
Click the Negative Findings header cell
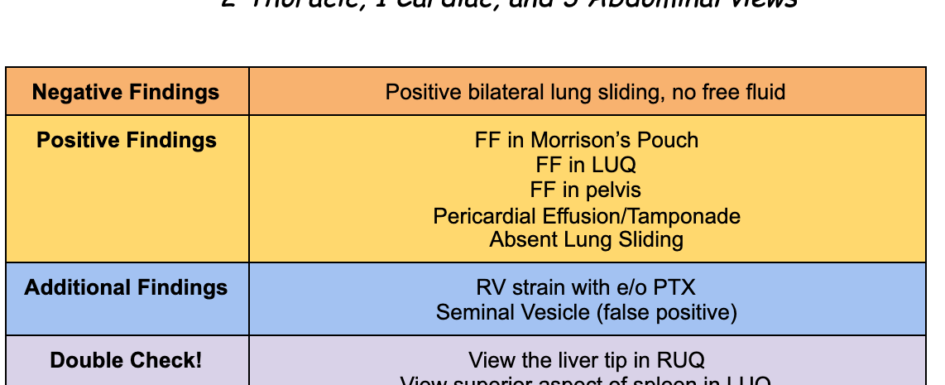(127, 92)
